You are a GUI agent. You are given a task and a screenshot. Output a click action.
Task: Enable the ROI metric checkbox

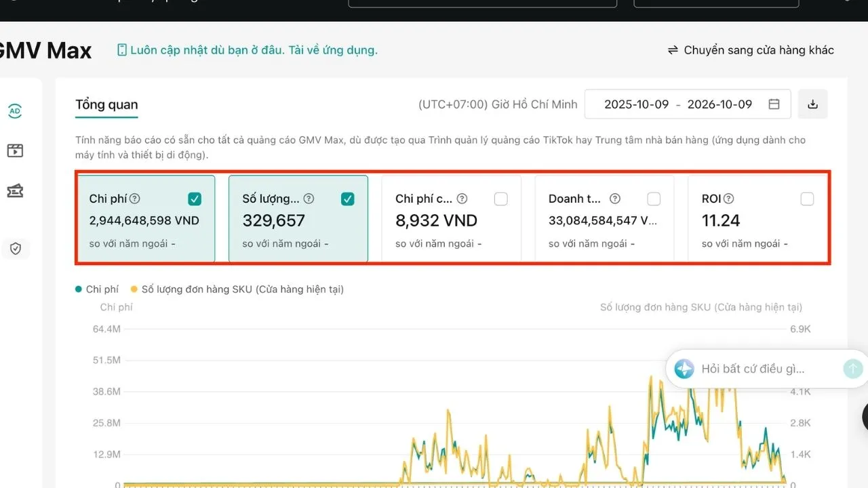coord(807,199)
